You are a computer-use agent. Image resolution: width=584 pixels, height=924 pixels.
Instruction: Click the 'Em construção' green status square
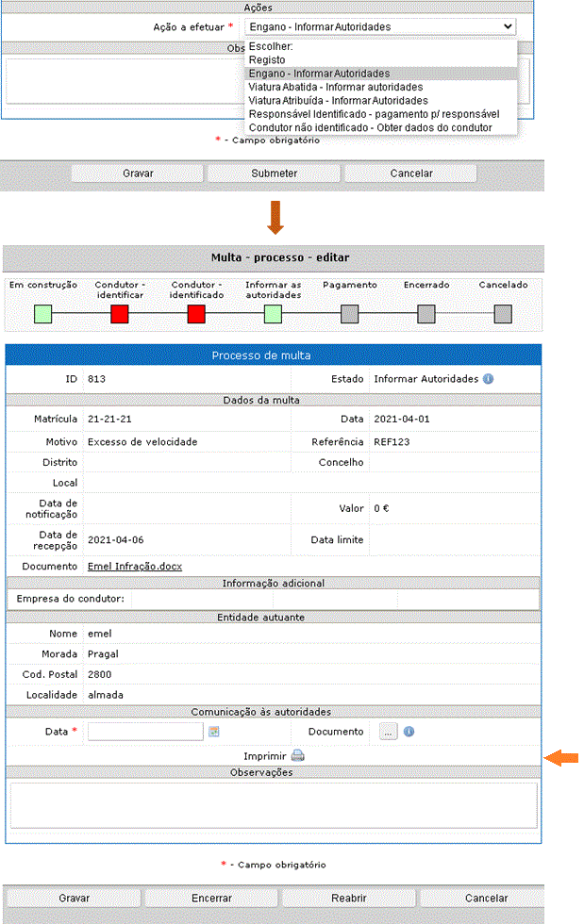(42, 314)
